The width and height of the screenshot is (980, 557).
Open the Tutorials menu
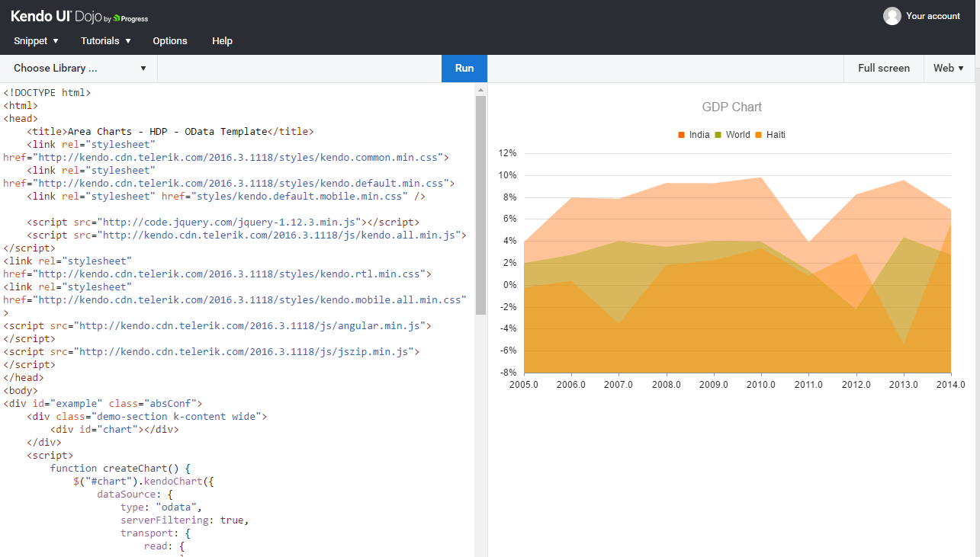pos(106,41)
